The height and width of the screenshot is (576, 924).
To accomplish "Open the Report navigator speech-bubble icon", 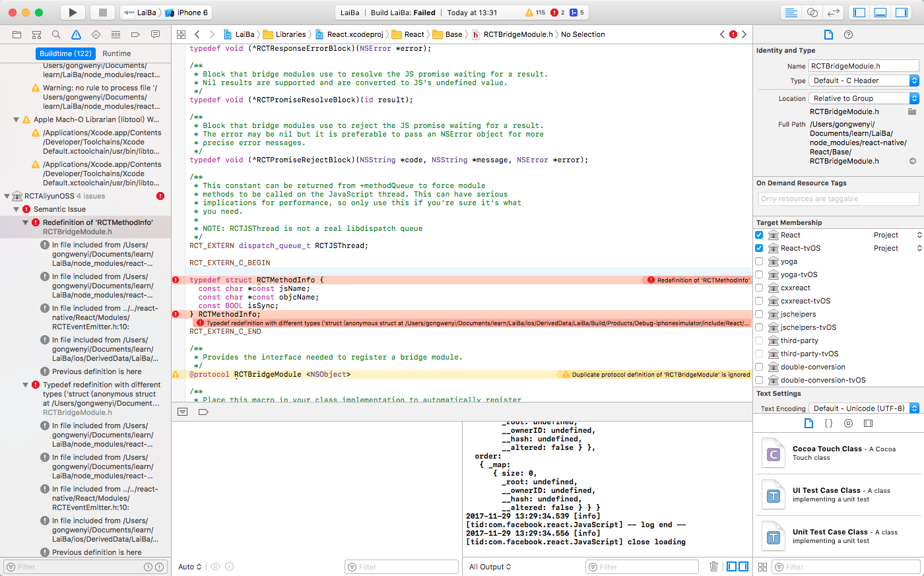I will point(155,34).
